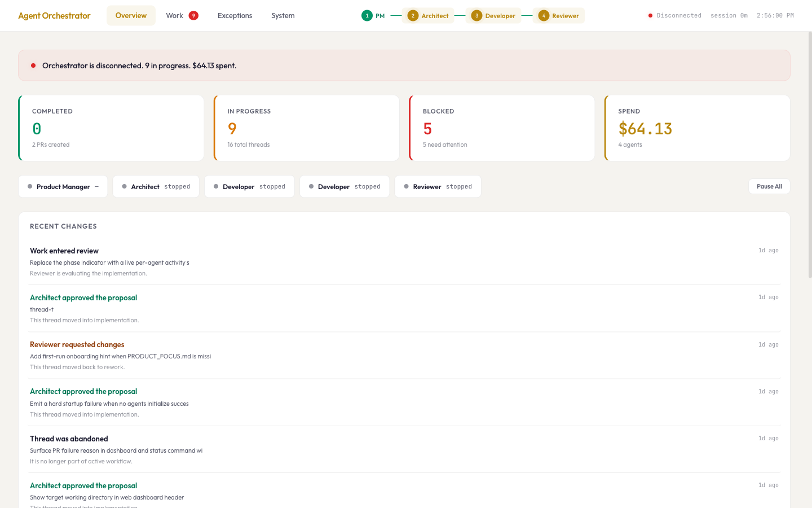812x508 pixels.
Task: Click the status dot on the Reviewer agent chip
Action: pyautogui.click(x=406, y=186)
